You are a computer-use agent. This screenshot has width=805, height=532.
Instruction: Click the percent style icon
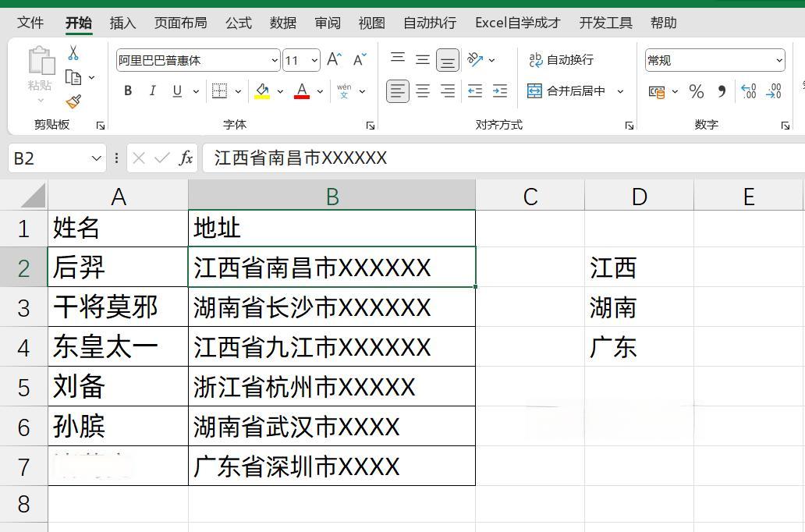pyautogui.click(x=697, y=92)
